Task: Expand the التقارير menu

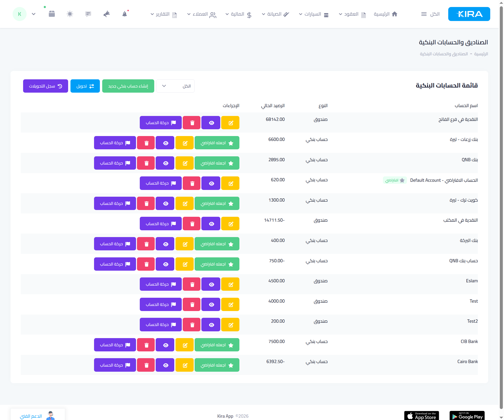Action: (164, 14)
